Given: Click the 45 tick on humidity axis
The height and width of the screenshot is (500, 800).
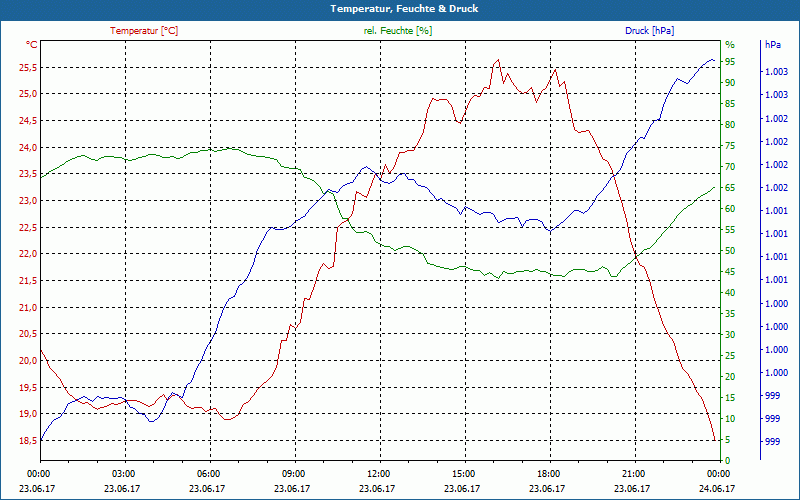Looking at the screenshot, I should (x=730, y=272).
